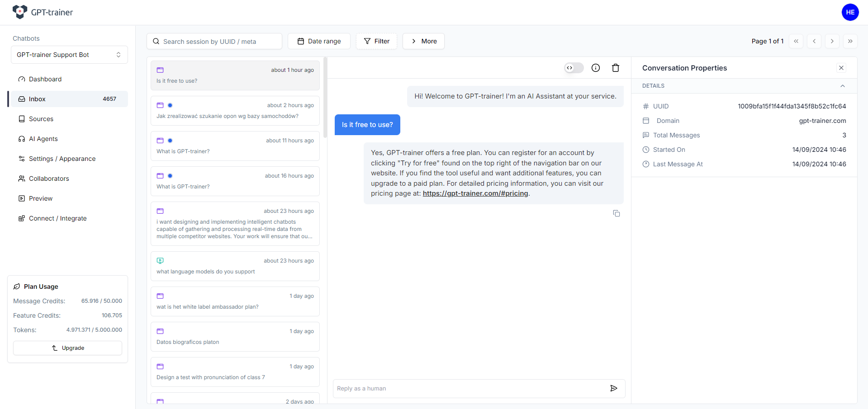Open the 'Is it free to use?' session
Viewport: 868px width, 409px height.
(x=235, y=75)
